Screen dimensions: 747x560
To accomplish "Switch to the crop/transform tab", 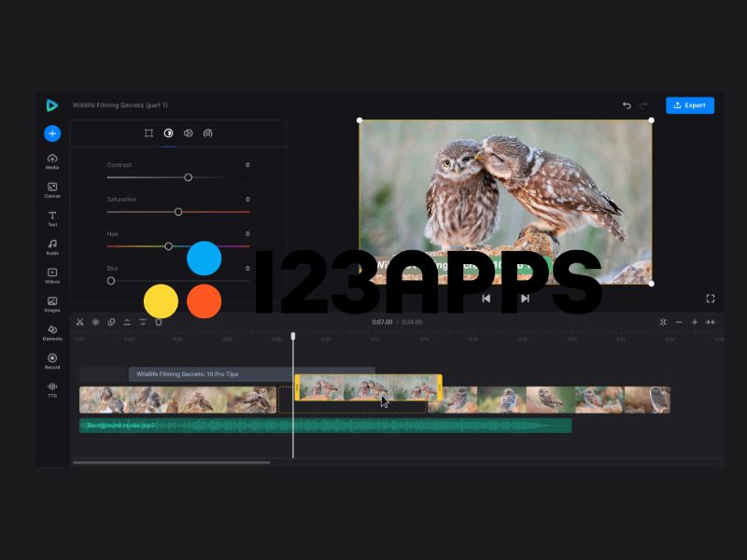I will (148, 133).
